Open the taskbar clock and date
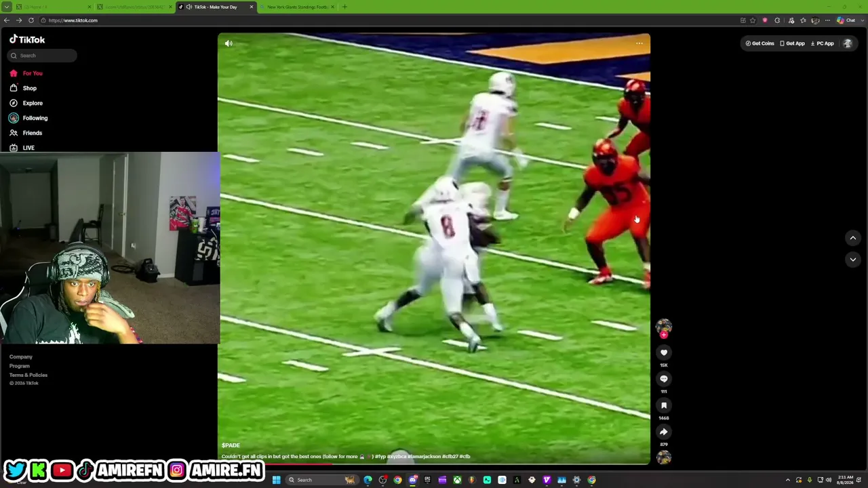 click(845, 480)
